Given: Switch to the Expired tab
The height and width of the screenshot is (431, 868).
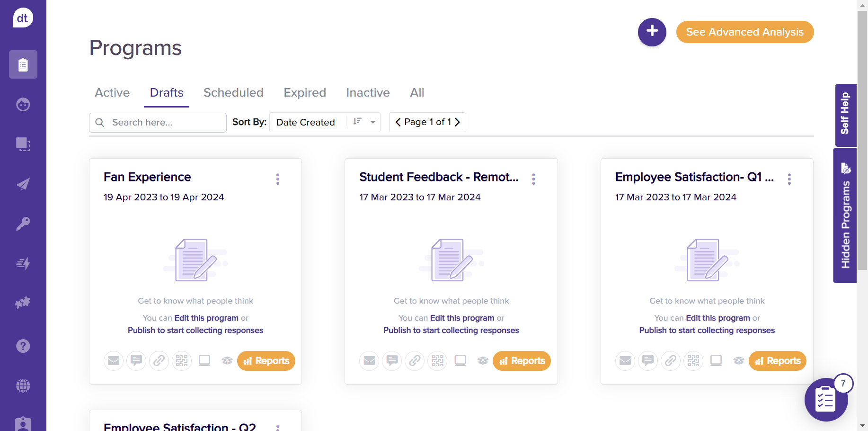Looking at the screenshot, I should [x=305, y=93].
